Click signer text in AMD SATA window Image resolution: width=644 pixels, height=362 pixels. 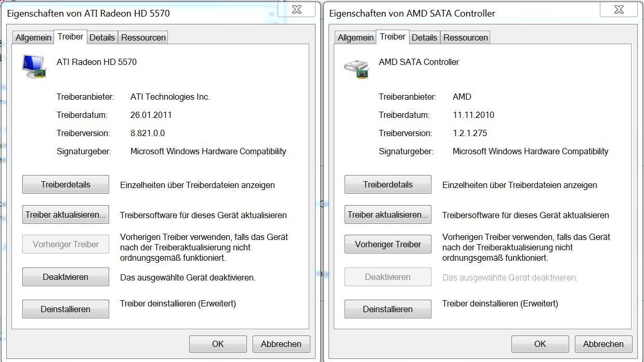tap(530, 151)
